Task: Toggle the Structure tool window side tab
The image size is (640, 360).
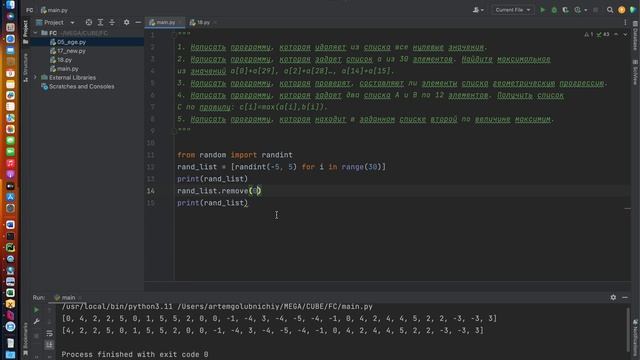Action: click(x=25, y=67)
